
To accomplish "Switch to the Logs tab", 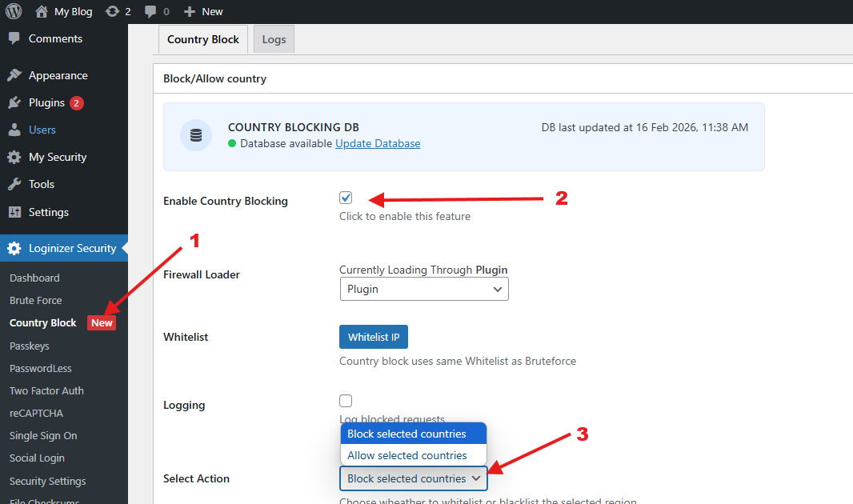I will [274, 39].
